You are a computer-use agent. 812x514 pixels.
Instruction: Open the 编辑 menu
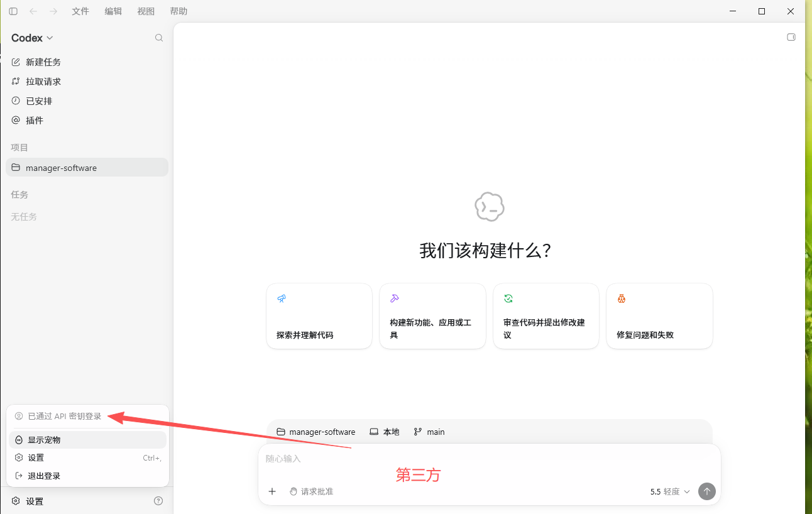click(113, 11)
